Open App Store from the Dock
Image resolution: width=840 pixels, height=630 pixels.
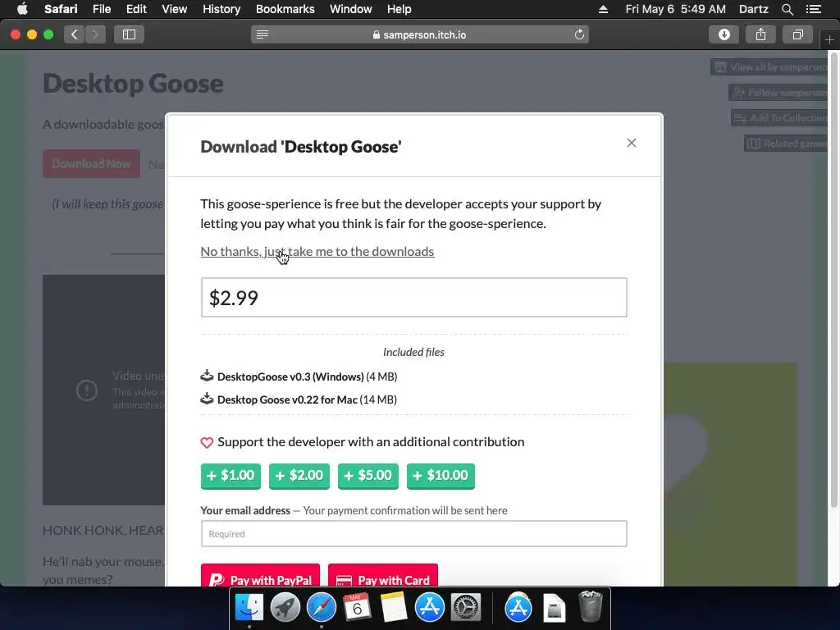(x=430, y=608)
